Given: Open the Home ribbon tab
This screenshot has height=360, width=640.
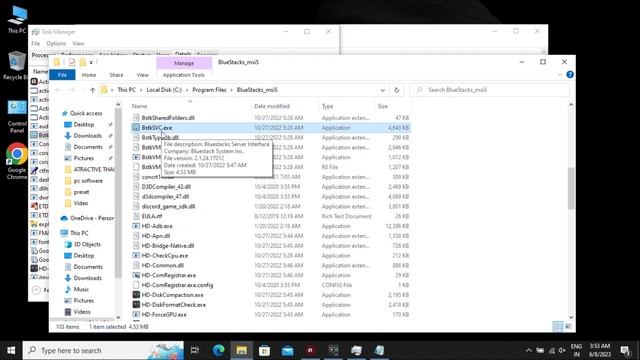Looking at the screenshot, I should coord(89,75).
